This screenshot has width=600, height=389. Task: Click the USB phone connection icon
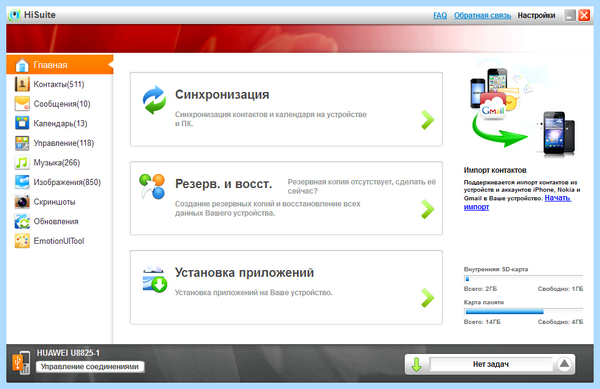[21, 363]
